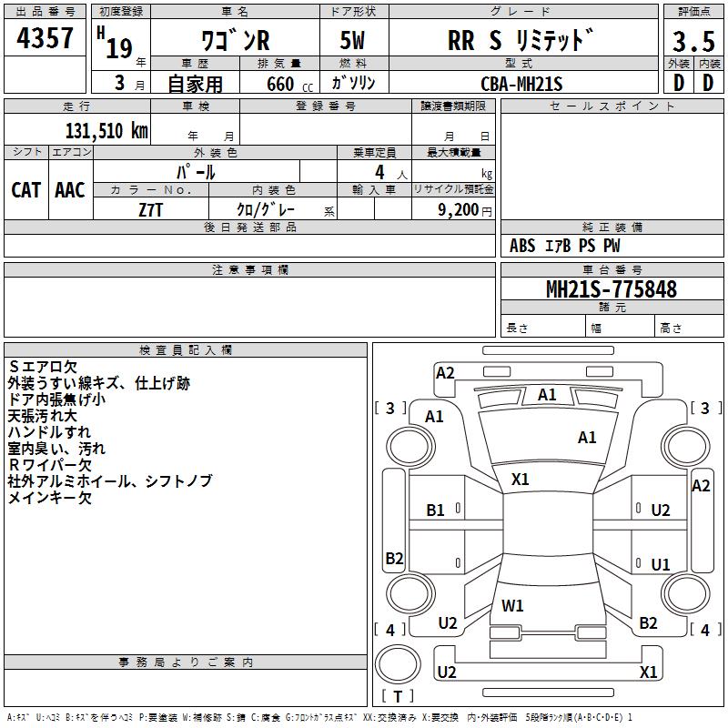The width and height of the screenshot is (728, 728).
Task: Click the spare tire circle in the diagram
Action: click(x=399, y=662)
